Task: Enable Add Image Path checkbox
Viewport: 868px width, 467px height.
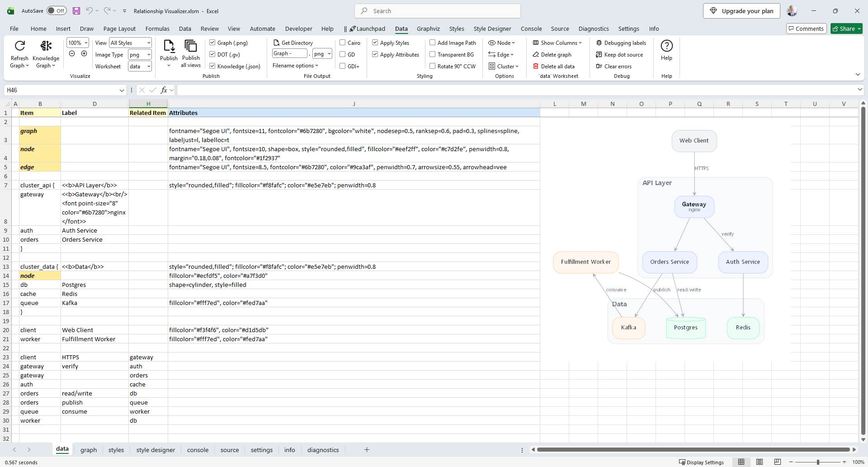Action: [433, 43]
